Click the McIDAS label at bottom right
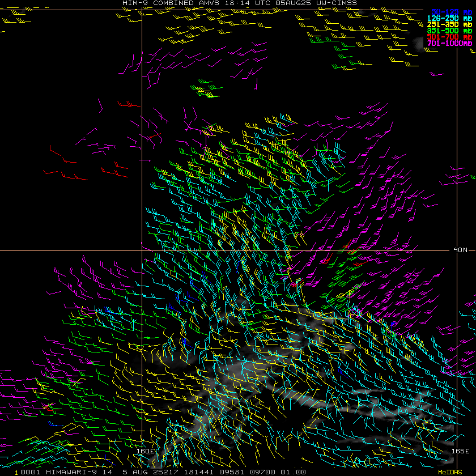This screenshot has height=476, width=476. pyautogui.click(x=450, y=473)
